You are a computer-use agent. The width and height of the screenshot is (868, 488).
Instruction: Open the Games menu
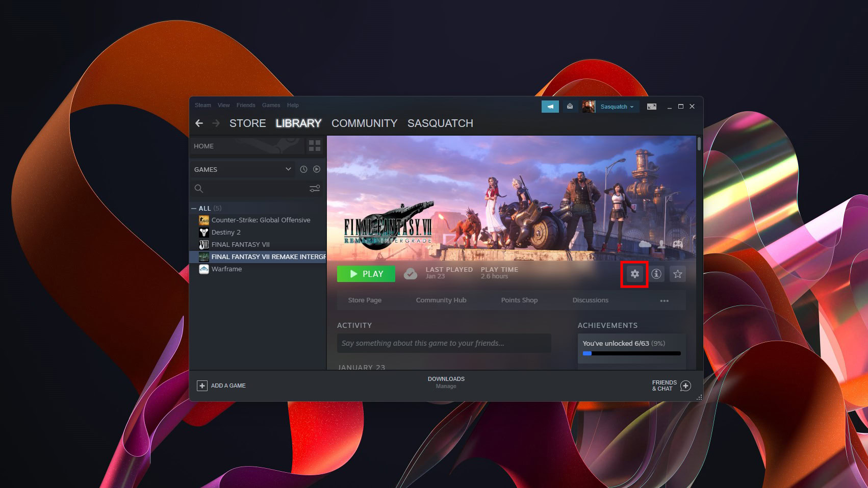(x=271, y=105)
